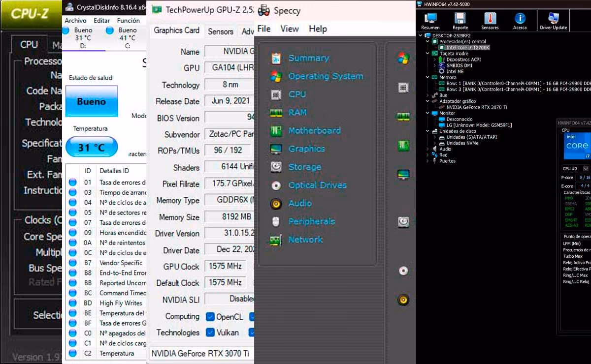The width and height of the screenshot is (591, 364).
Task: Open GPU selector dropdown at GPU-Z bottom
Action: pos(202,353)
